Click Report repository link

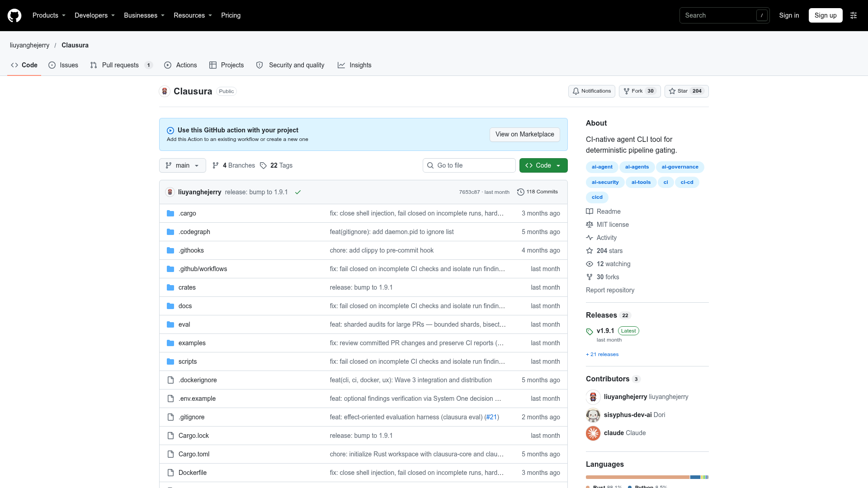click(610, 290)
